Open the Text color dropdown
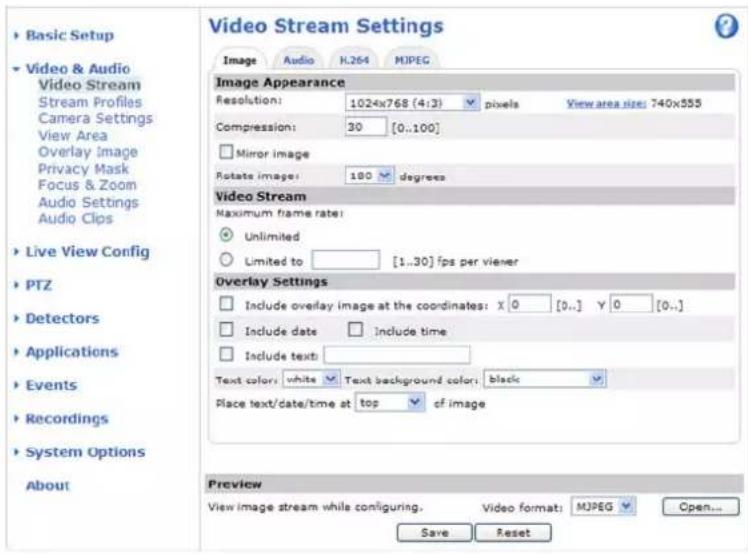 [311, 379]
